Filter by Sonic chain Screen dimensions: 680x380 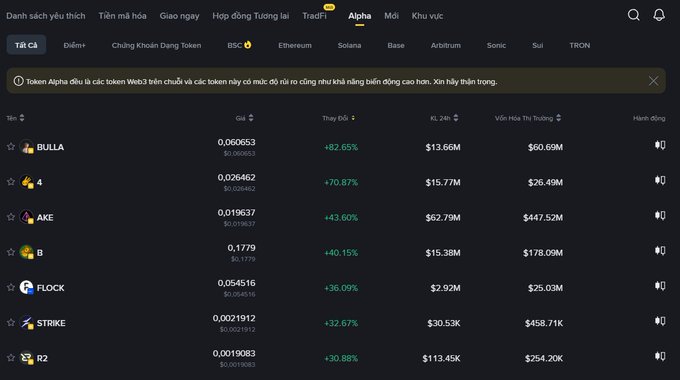coord(496,45)
